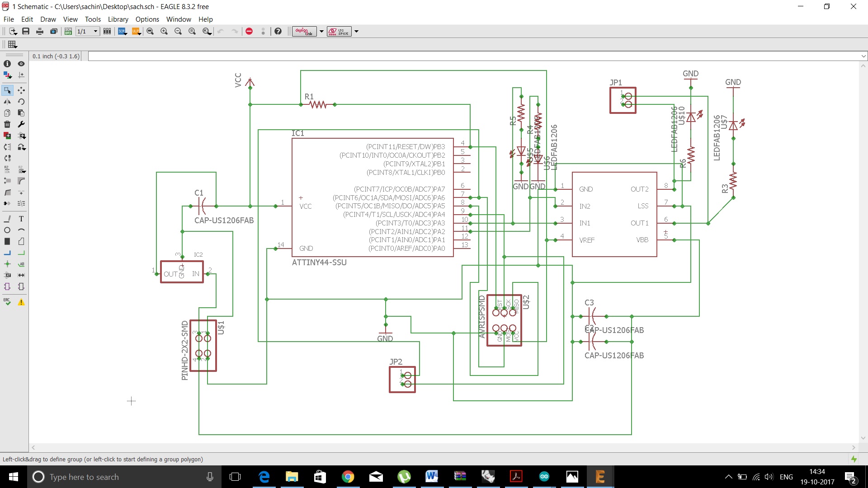Viewport: 868px width, 488px height.
Task: Click the Print icon
Action: point(40,31)
